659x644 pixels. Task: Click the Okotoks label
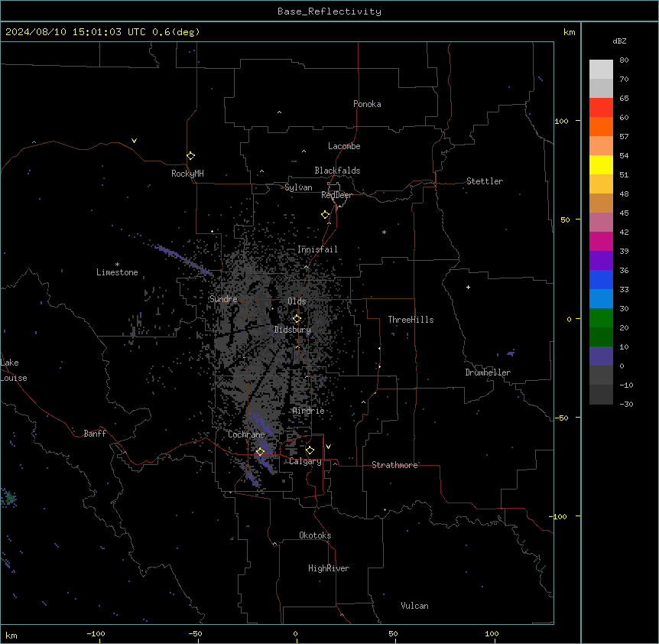(x=315, y=535)
